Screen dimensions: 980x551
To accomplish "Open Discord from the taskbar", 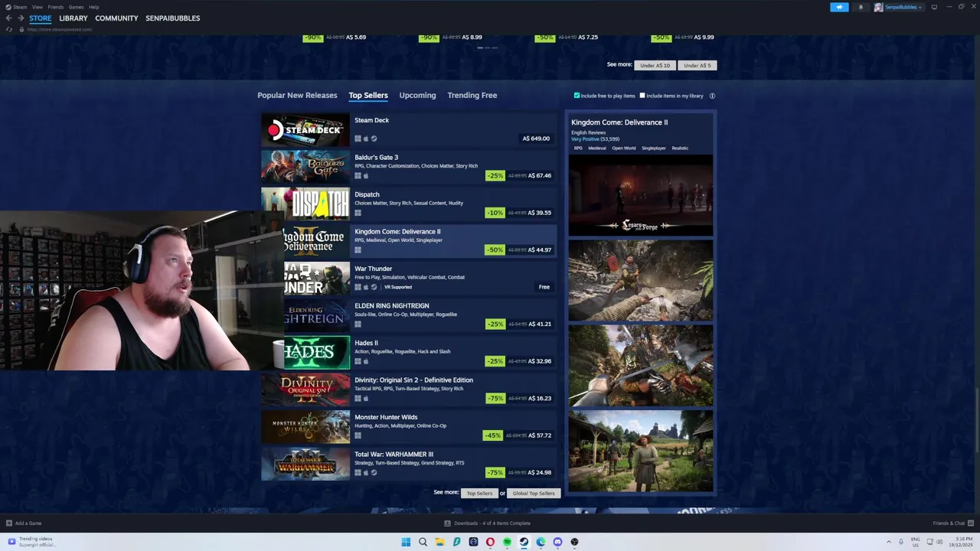I will pos(557,542).
